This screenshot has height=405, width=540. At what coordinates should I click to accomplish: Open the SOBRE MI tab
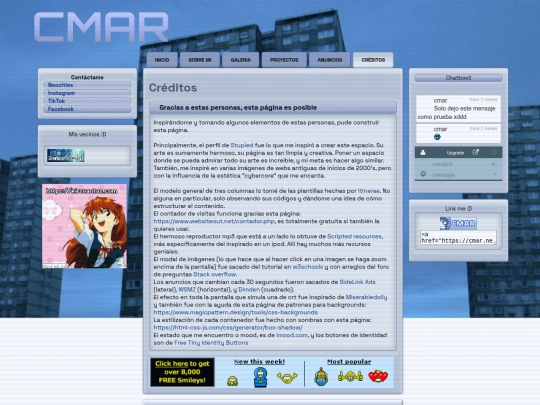pyautogui.click(x=200, y=60)
